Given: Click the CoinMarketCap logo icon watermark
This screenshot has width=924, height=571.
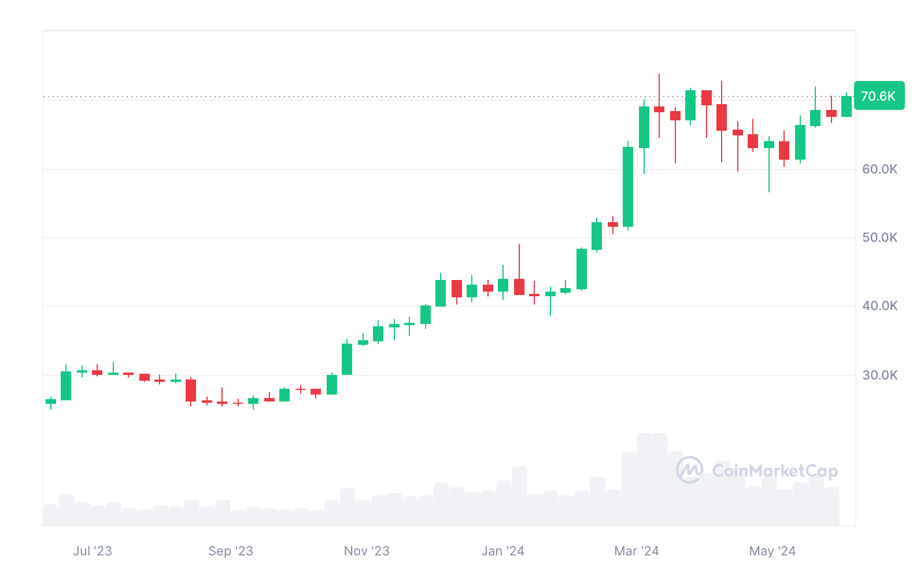Looking at the screenshot, I should (689, 469).
